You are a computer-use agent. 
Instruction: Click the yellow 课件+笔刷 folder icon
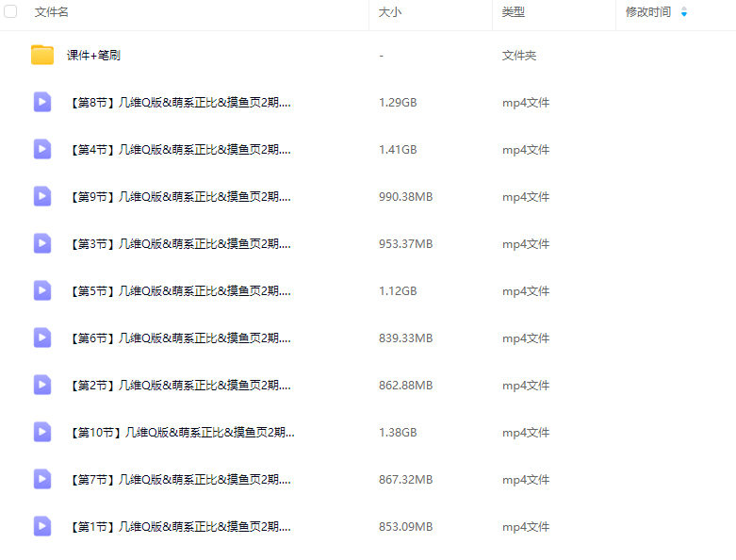click(x=42, y=55)
